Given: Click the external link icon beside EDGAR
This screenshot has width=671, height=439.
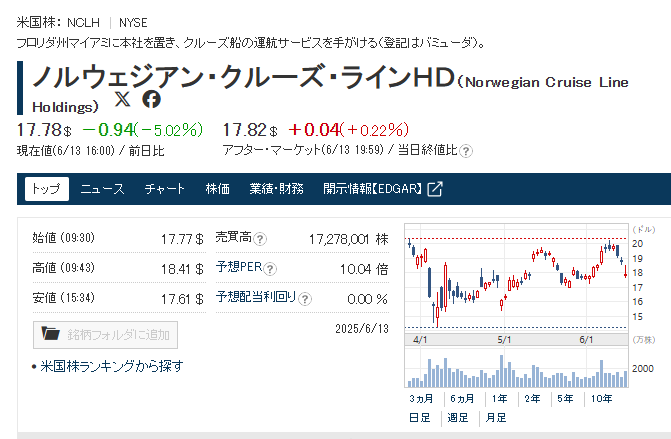Looking at the screenshot, I should tap(435, 189).
